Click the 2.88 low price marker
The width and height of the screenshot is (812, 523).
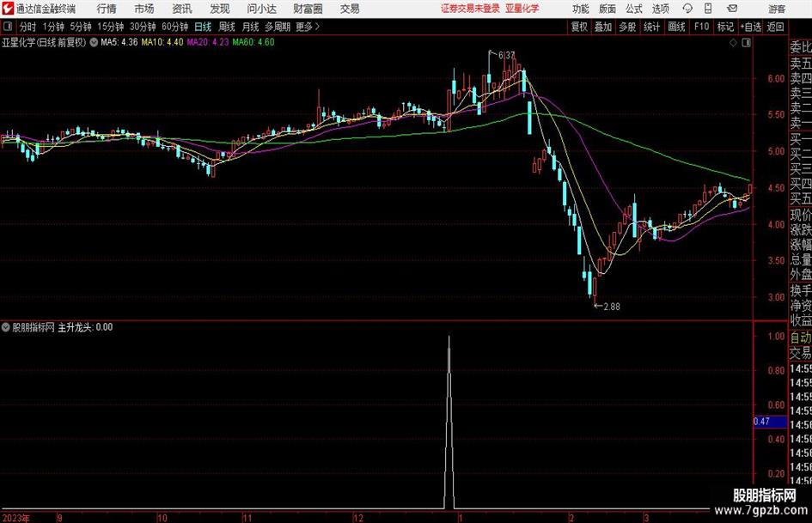(612, 307)
